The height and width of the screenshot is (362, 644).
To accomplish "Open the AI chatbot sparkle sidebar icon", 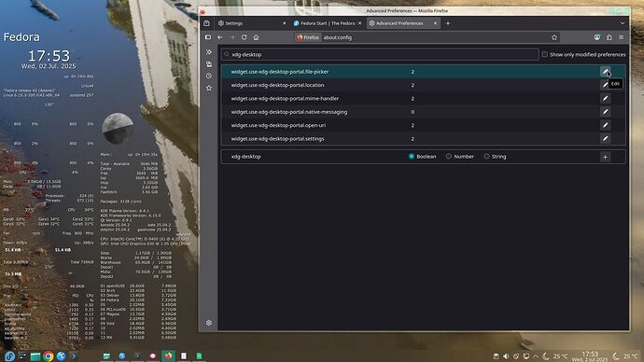I will 209,52.
